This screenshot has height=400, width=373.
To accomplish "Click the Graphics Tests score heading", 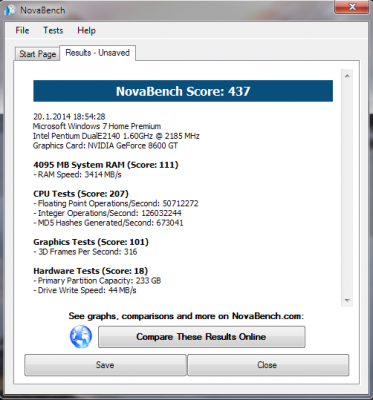I will [x=91, y=242].
